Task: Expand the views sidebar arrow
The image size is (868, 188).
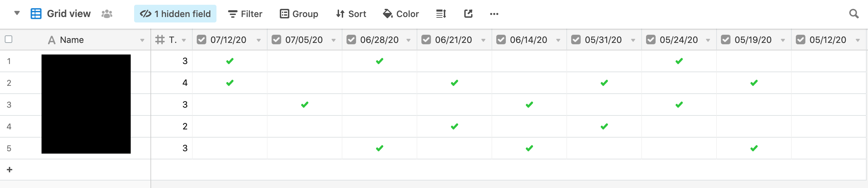Action: [17, 14]
